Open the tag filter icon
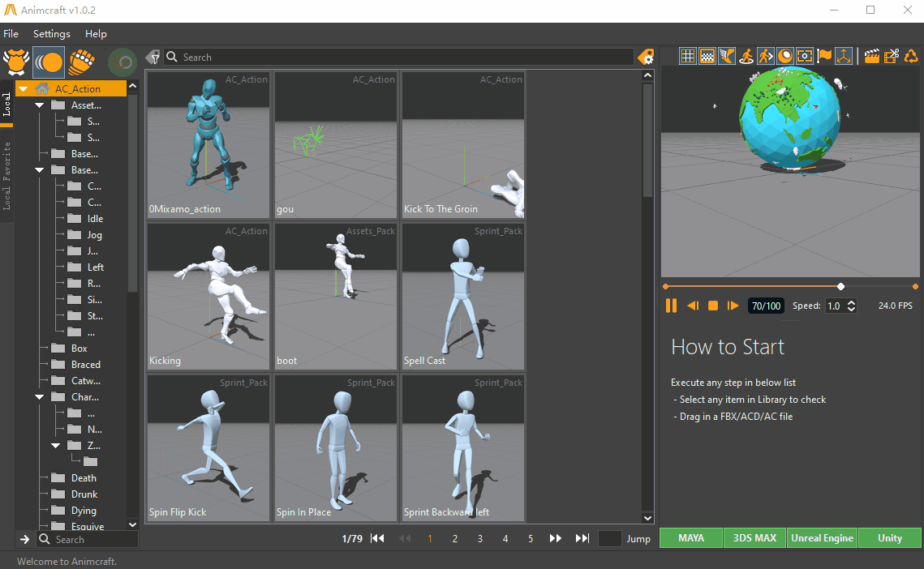Image resolution: width=924 pixels, height=569 pixels. pos(153,57)
